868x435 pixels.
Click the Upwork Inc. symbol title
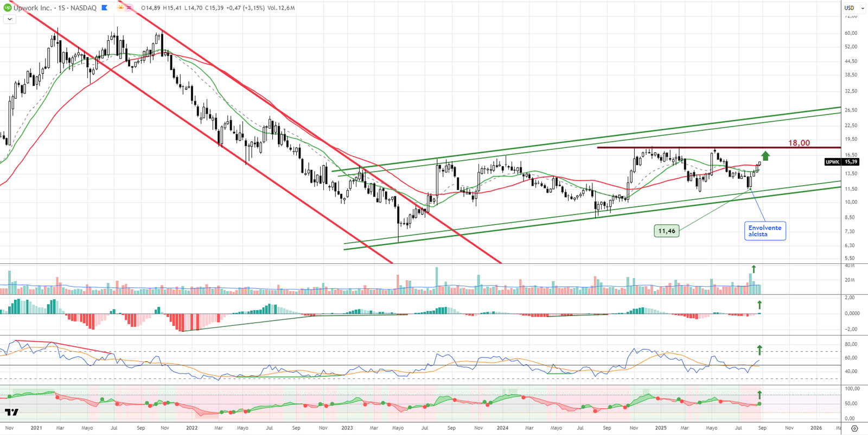33,8
